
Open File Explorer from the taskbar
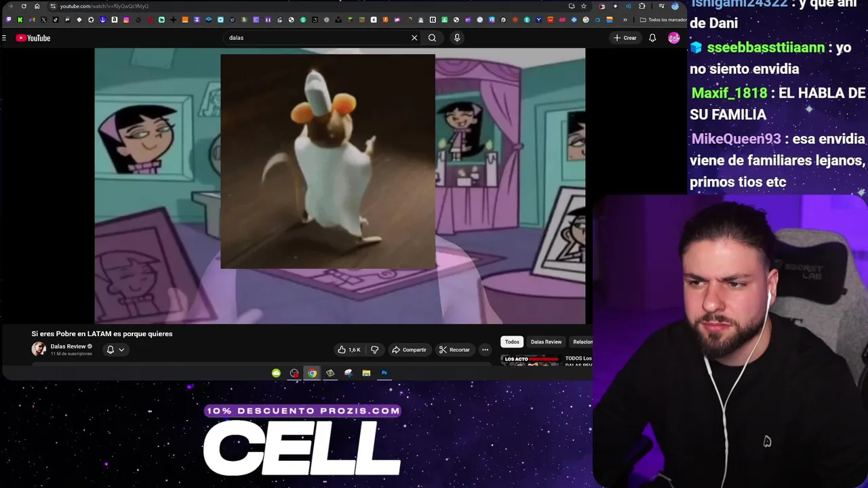coord(366,373)
